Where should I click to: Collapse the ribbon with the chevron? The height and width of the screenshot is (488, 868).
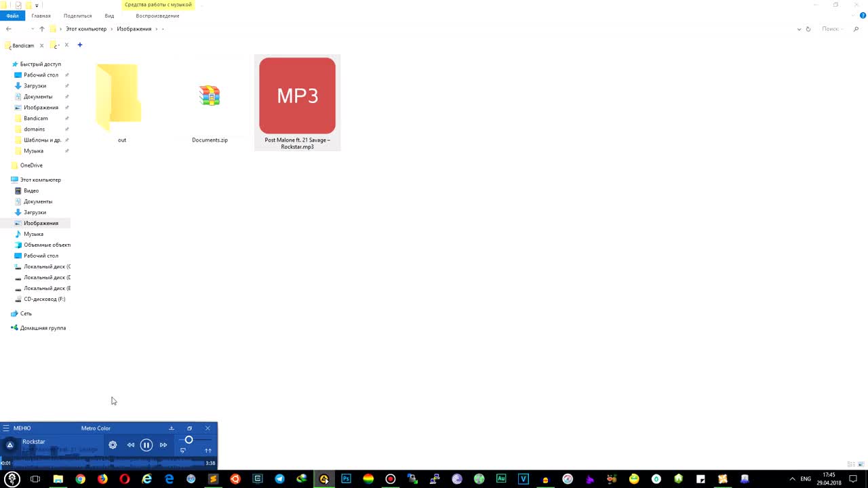point(854,16)
